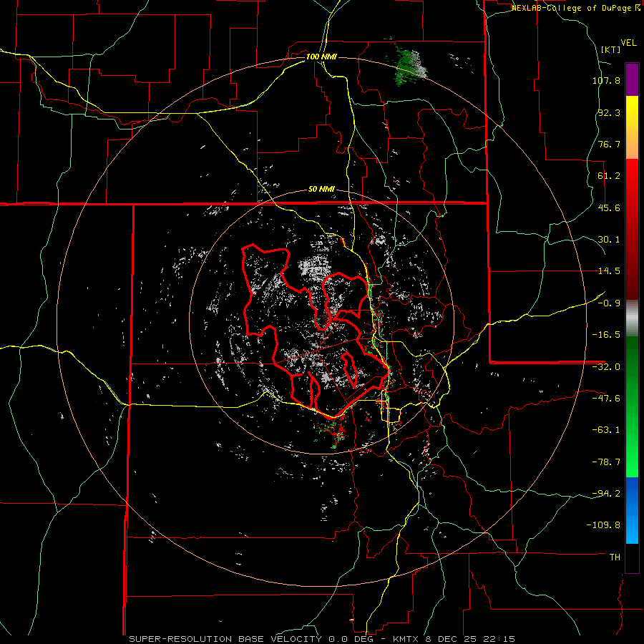Select the 92.3 velocity legend value
Screen dimensions: 644x644
click(x=609, y=112)
